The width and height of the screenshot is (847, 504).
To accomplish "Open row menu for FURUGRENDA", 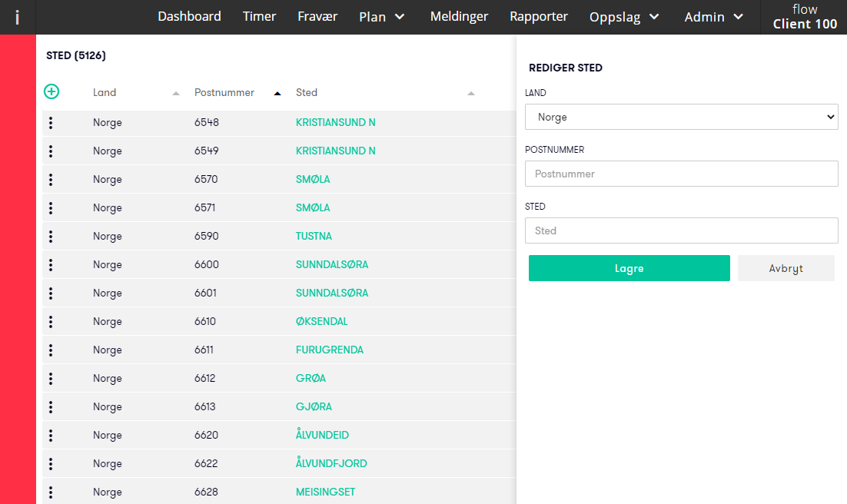I will click(51, 350).
